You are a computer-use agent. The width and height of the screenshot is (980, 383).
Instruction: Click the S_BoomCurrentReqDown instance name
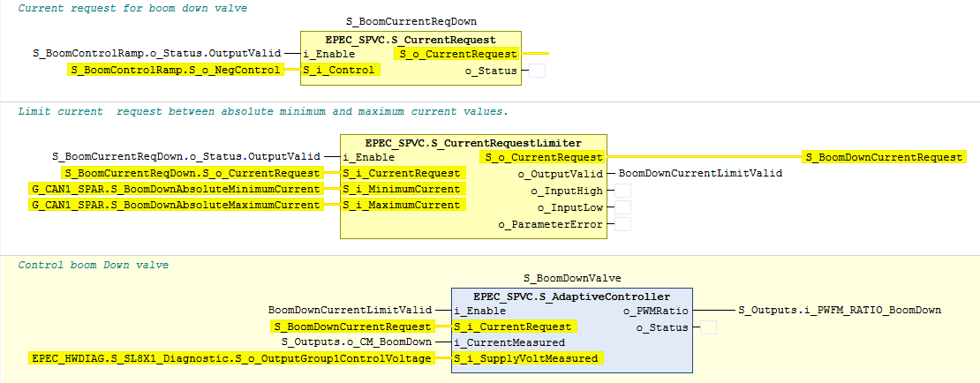(x=411, y=22)
